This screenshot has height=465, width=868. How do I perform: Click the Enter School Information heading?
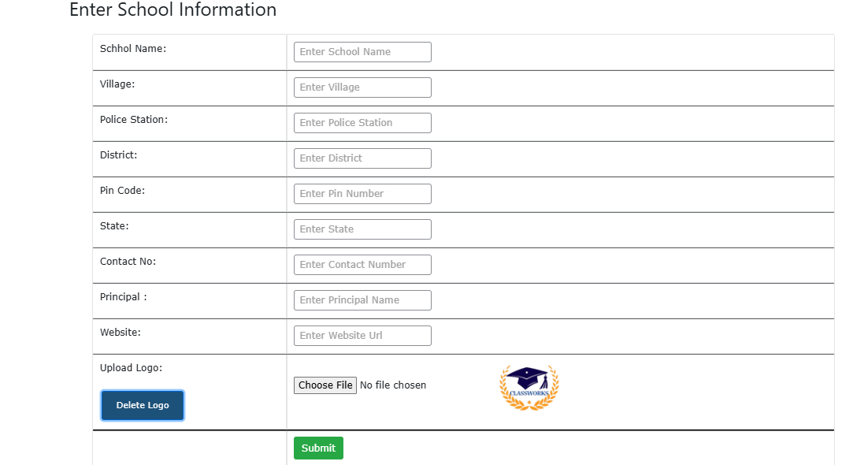[x=172, y=9]
